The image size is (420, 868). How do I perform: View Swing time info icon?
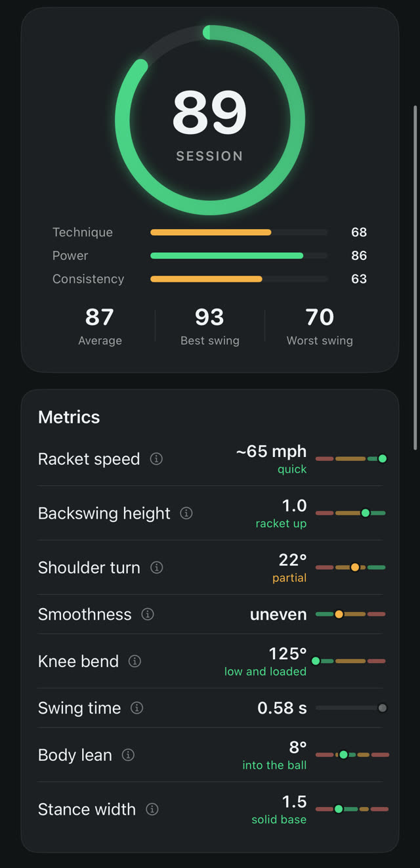(x=136, y=708)
